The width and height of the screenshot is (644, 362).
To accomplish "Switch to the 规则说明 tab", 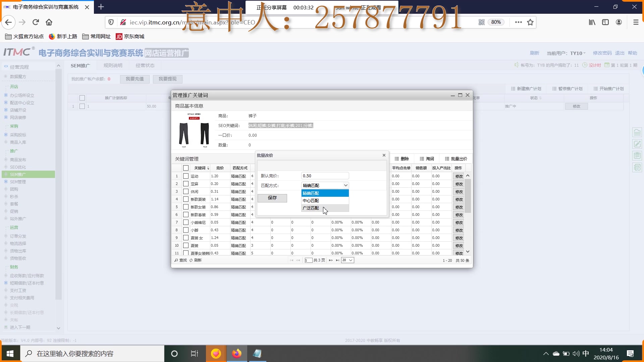I will pos(113,66).
